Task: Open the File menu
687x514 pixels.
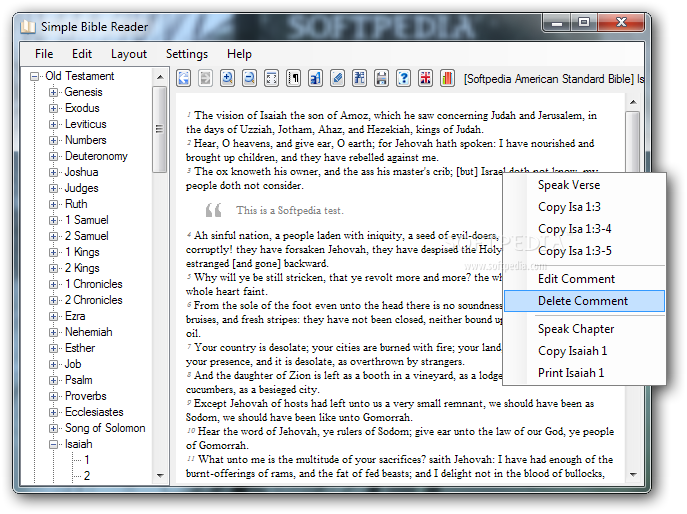Action: tap(44, 54)
